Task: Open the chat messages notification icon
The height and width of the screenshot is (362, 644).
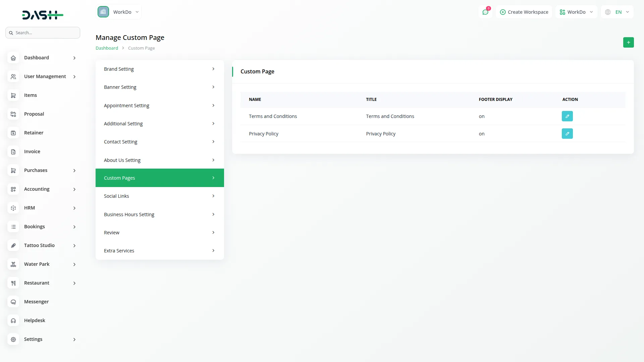Action: 485,12
